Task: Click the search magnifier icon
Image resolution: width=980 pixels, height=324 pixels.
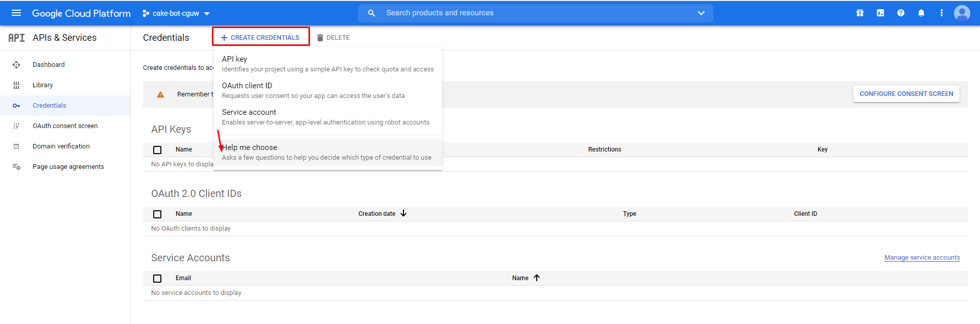Action: (x=372, y=13)
